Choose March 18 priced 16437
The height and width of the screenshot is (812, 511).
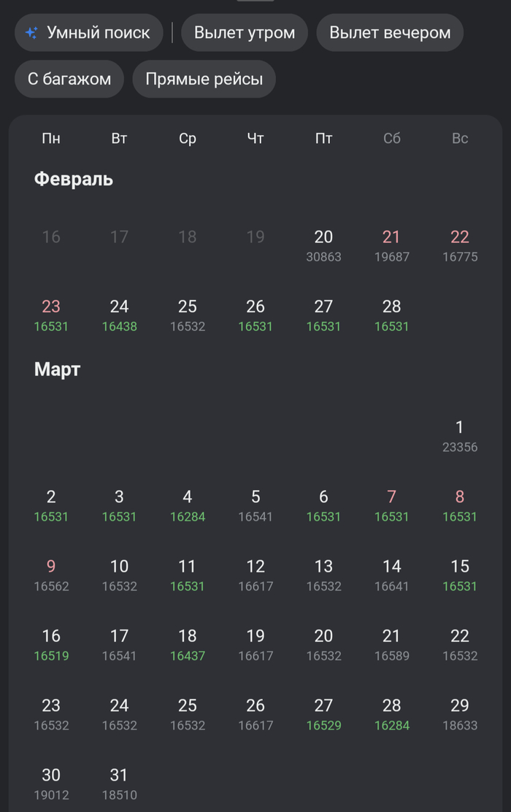tap(188, 644)
